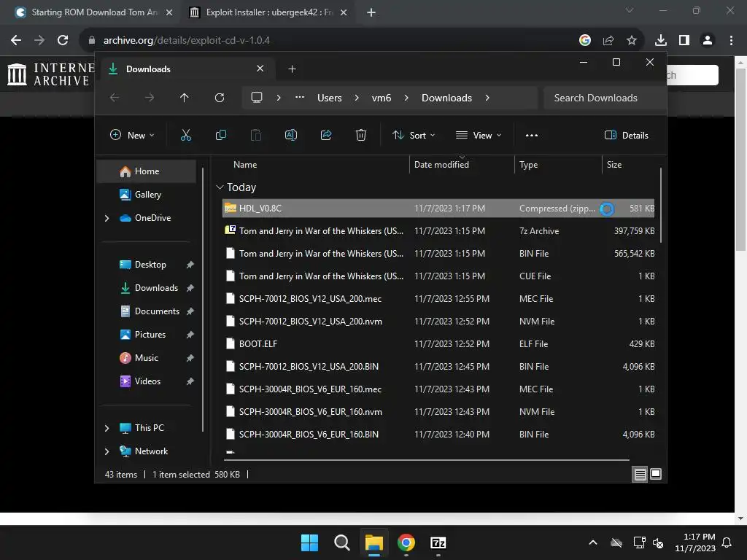Toggle the Details pane button
Viewport: 747px width, 560px height.
627,135
